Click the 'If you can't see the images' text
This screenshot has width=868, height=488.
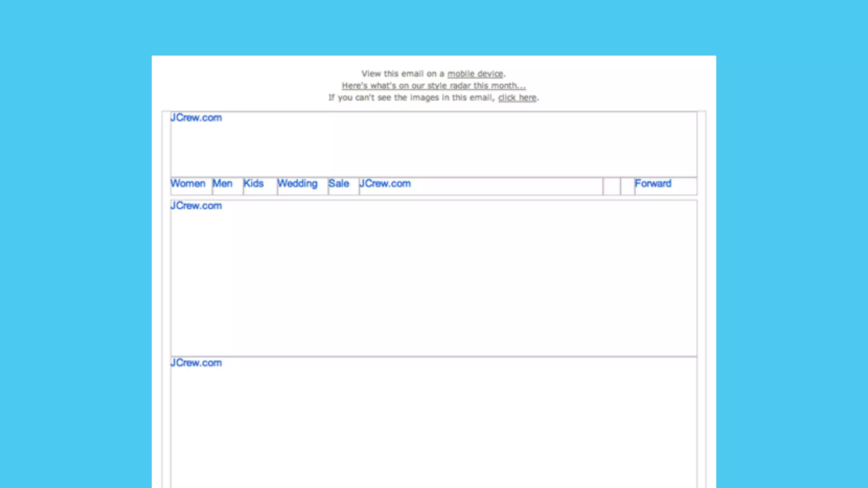pos(411,97)
